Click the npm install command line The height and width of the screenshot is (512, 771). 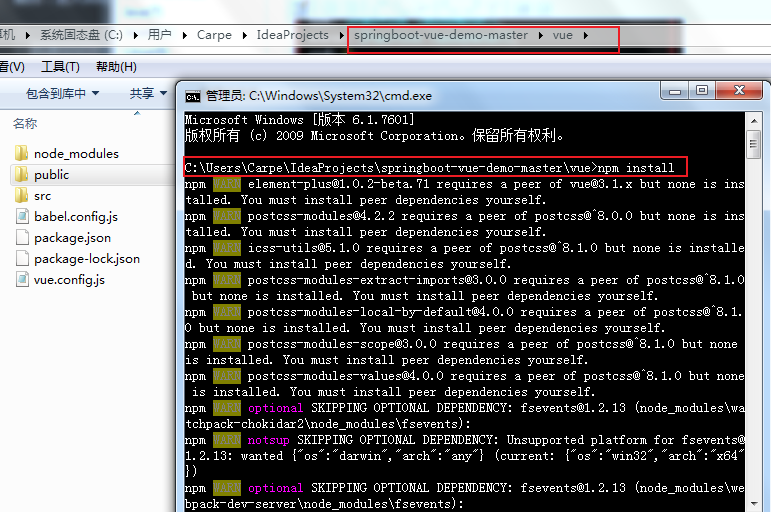point(429,168)
